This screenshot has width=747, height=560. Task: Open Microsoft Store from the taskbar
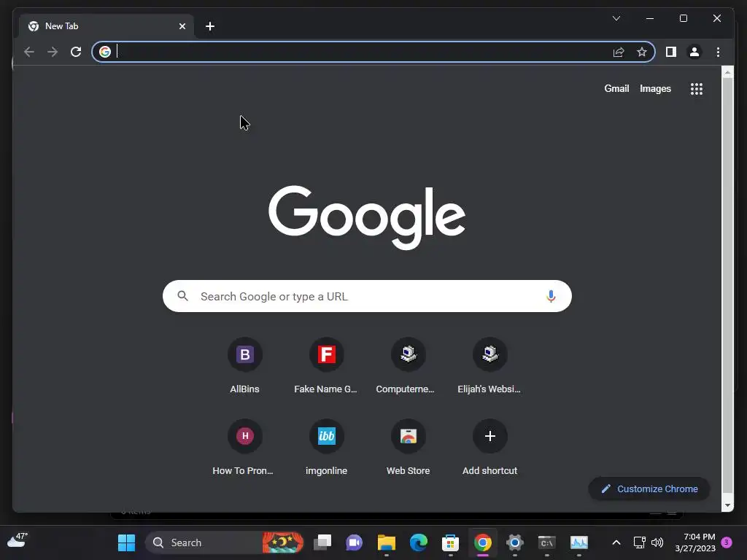(x=450, y=542)
